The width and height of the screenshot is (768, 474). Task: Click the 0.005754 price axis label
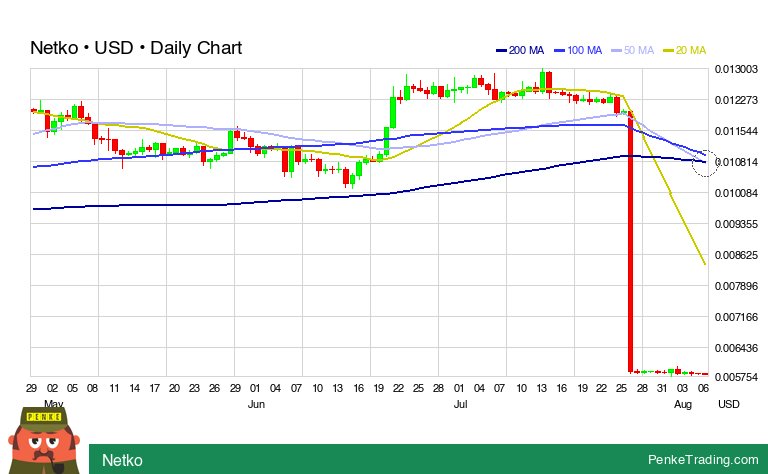pyautogui.click(x=736, y=377)
